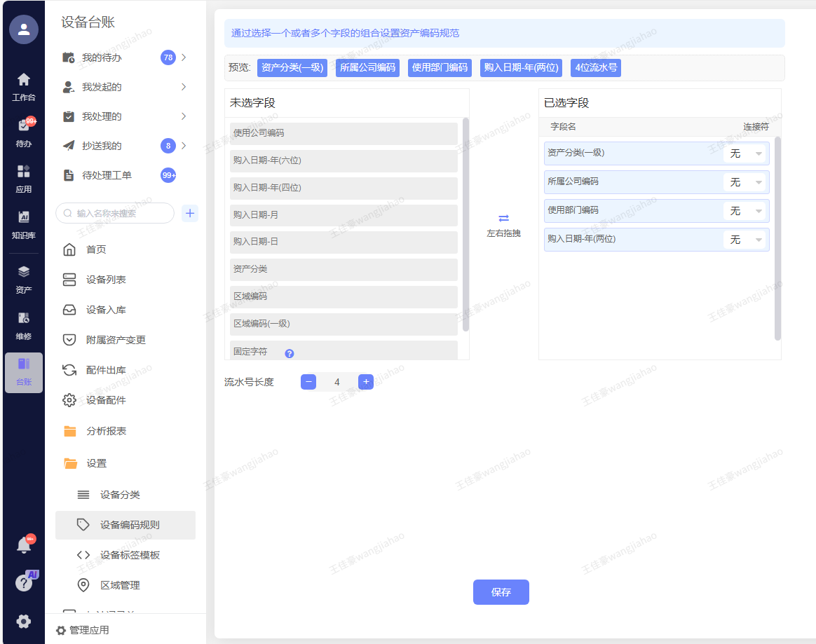Click the user avatar icon
The height and width of the screenshot is (644, 816).
click(24, 29)
